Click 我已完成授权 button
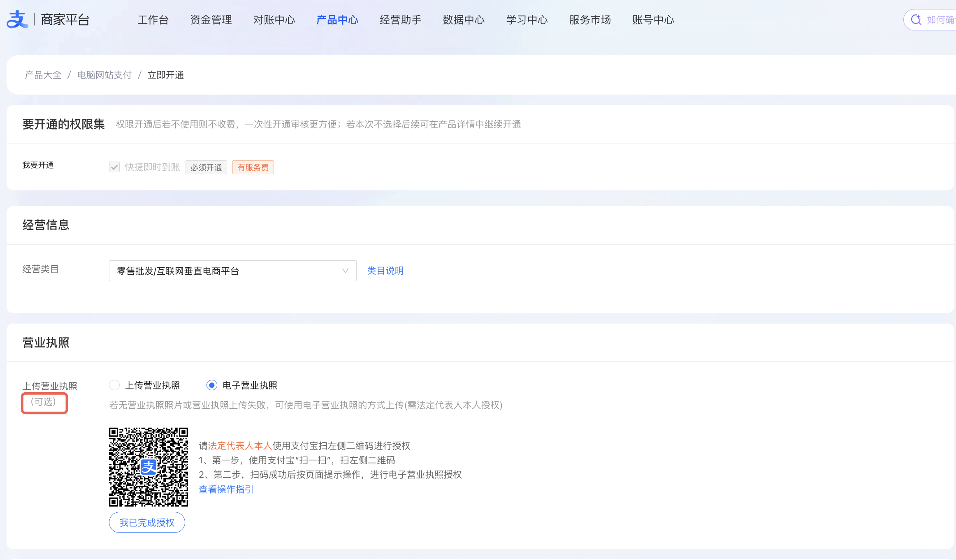956x560 pixels. pyautogui.click(x=147, y=522)
